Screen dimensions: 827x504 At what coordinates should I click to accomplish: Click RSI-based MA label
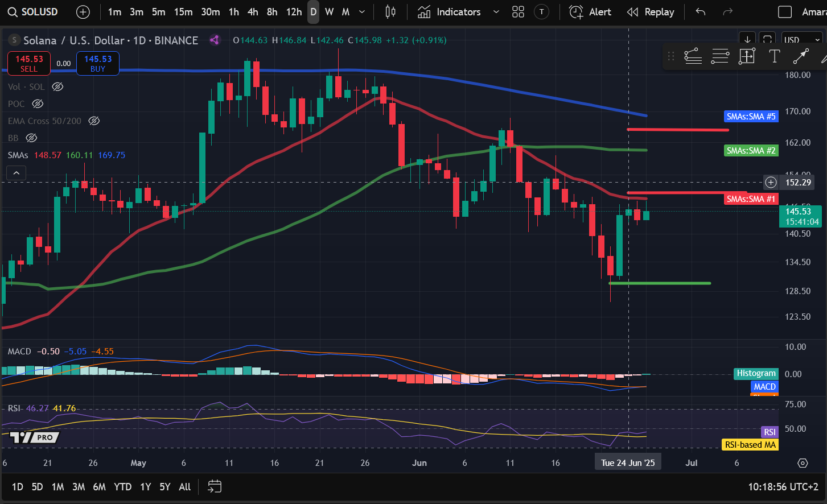point(750,445)
